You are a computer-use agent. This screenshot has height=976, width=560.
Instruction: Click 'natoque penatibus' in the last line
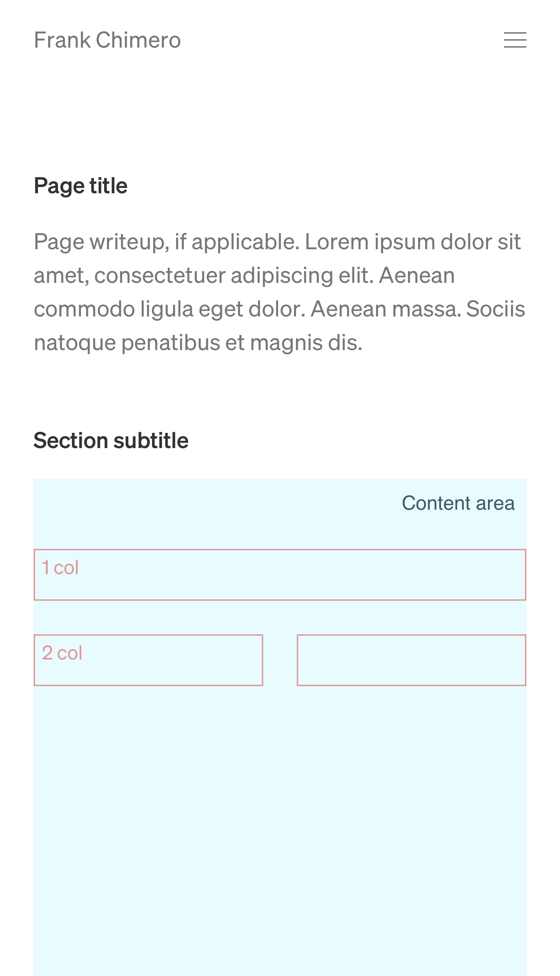[x=127, y=343]
